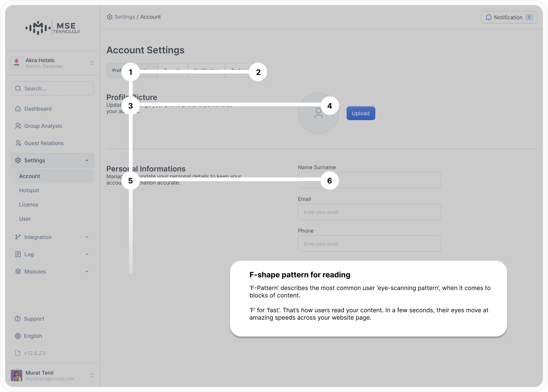
Task: Click the Settings gear in breadcrumb
Action: coord(110,17)
